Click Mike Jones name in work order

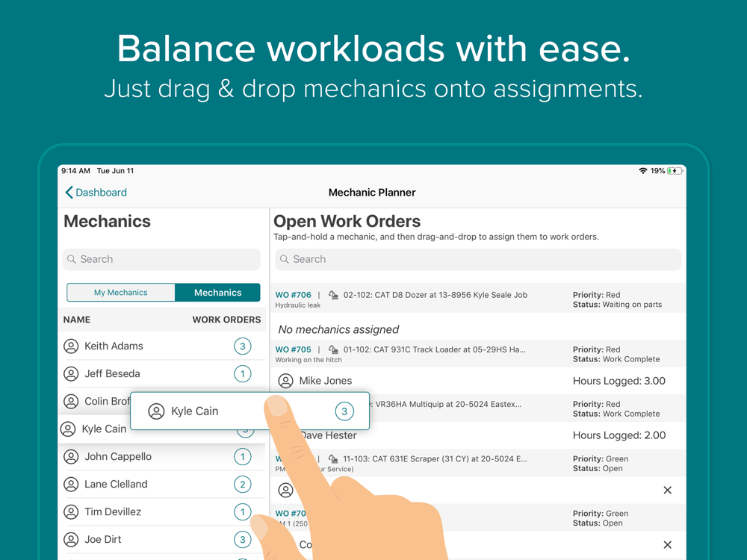click(326, 381)
